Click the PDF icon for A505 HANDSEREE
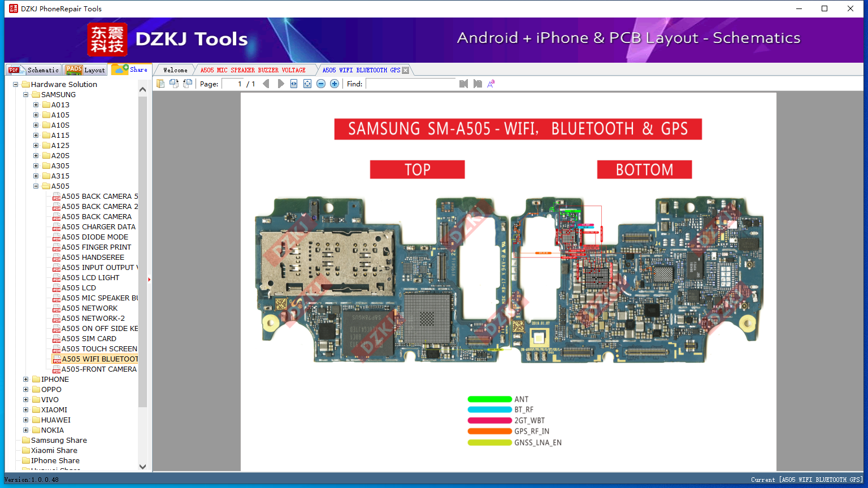The height and width of the screenshot is (488, 868). click(57, 258)
